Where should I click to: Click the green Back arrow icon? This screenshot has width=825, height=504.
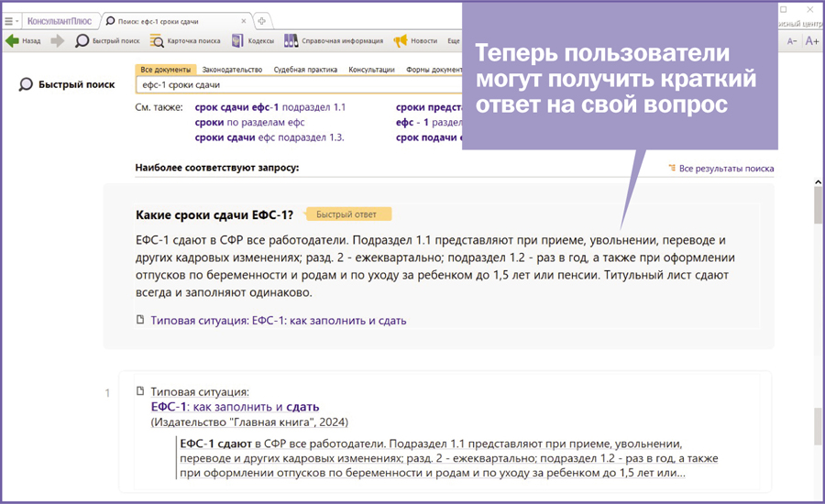(12, 40)
